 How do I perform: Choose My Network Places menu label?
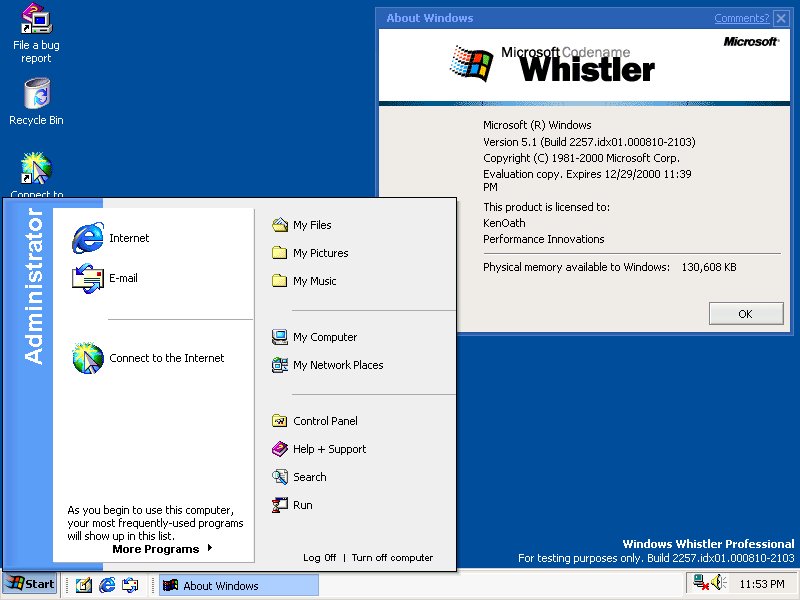[x=338, y=365]
